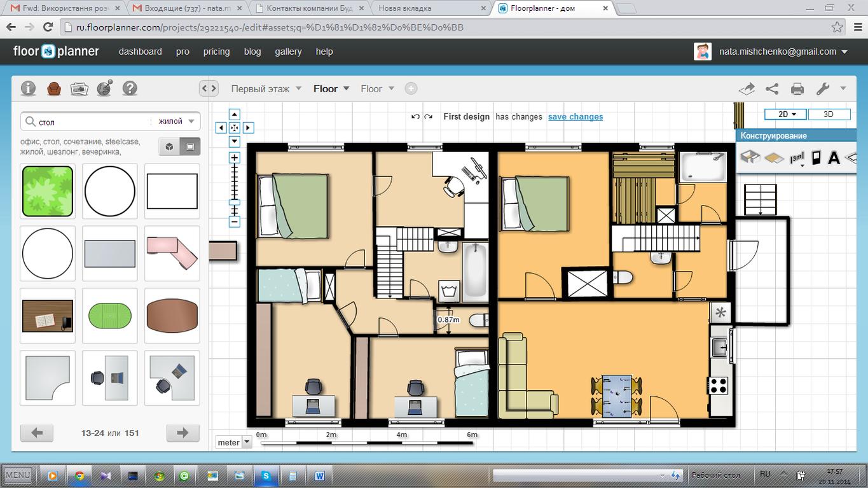Viewport: 868px width, 488px height.
Task: Undo the last change
Action: pyautogui.click(x=415, y=117)
